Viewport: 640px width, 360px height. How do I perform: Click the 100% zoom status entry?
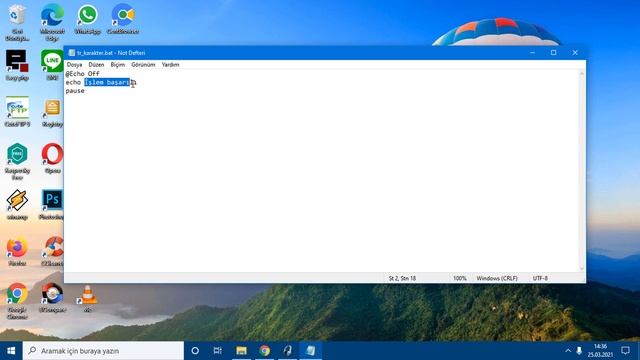point(460,278)
